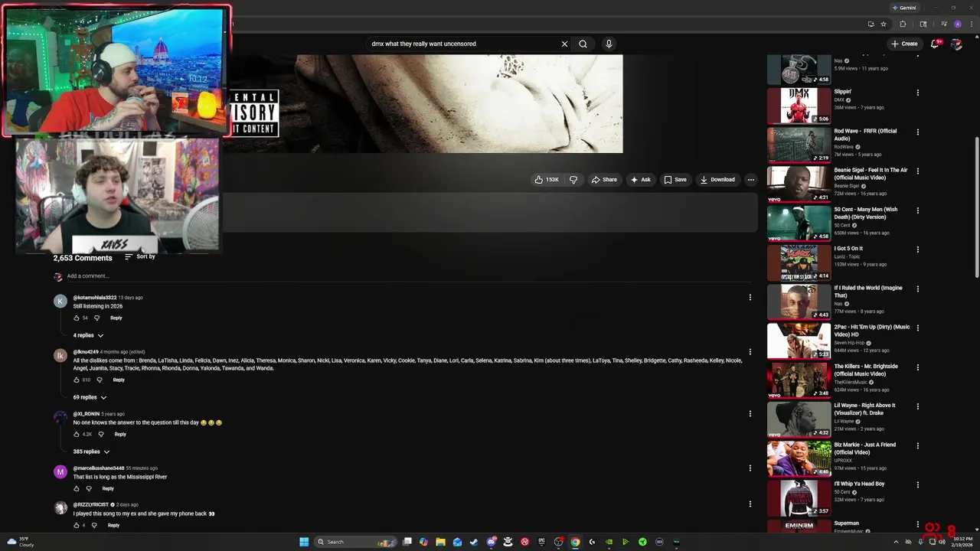Open YouTube notifications bell
This screenshot has height=551, width=980.
coord(935,44)
